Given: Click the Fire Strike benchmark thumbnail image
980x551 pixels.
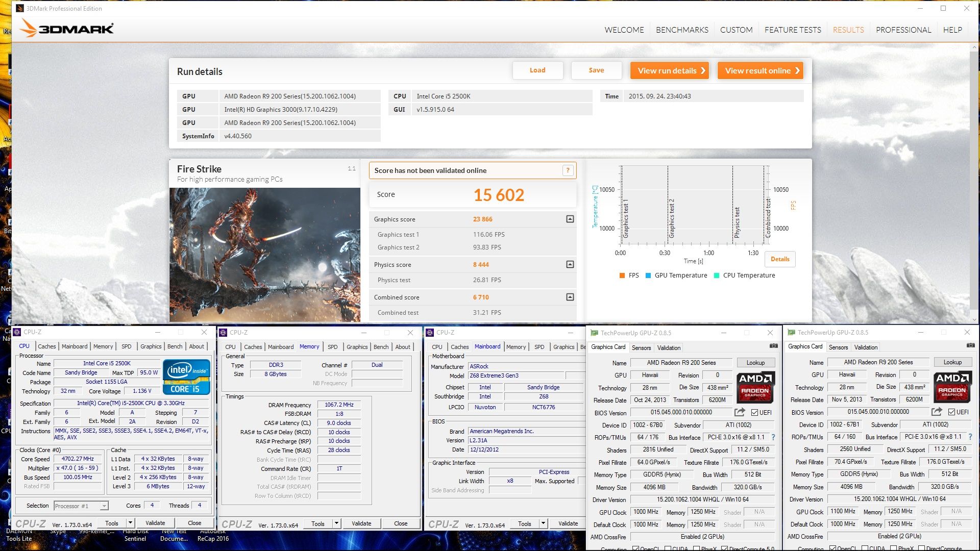Looking at the screenshot, I should pos(264,255).
